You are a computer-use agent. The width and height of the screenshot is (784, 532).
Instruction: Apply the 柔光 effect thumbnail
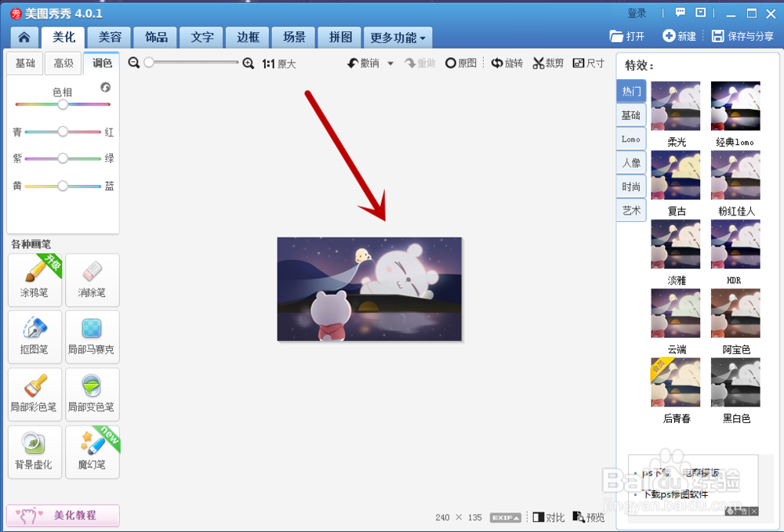tap(676, 106)
